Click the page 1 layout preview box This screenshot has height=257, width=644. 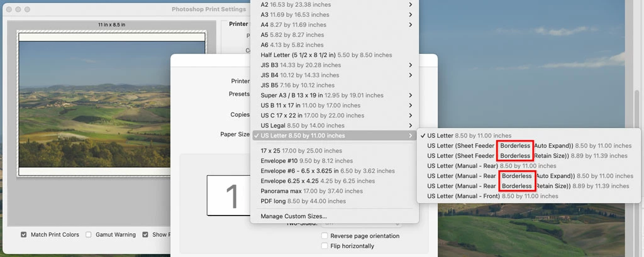point(228,196)
